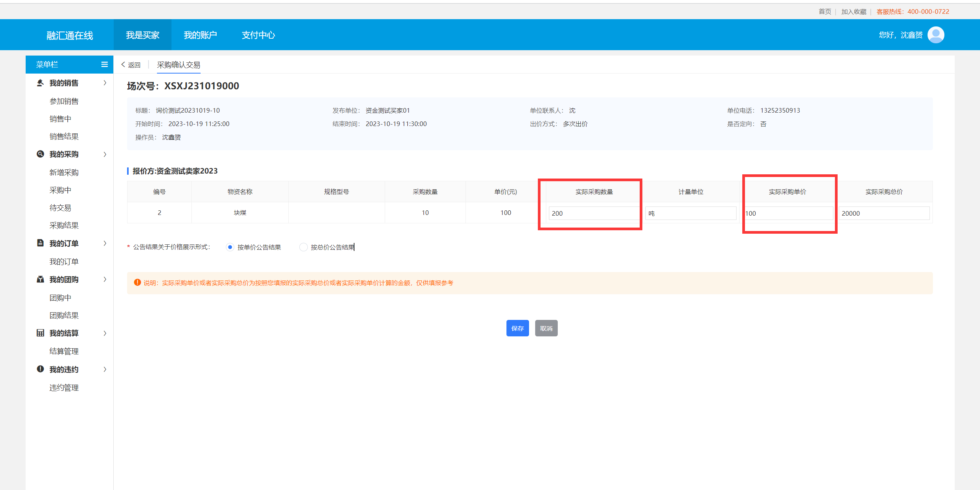
Task: Click the 客服热线 400-000-0722 text
Action: [913, 11]
